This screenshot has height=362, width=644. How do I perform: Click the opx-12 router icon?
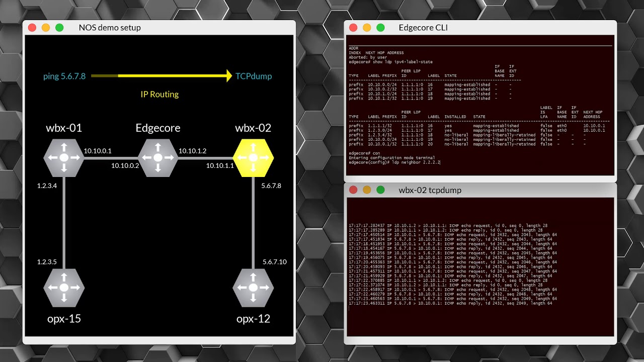(253, 288)
